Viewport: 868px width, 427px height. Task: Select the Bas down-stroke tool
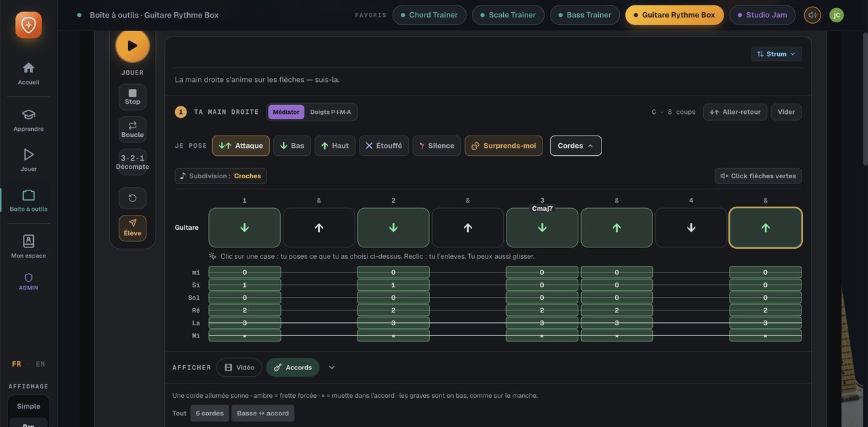pos(292,146)
